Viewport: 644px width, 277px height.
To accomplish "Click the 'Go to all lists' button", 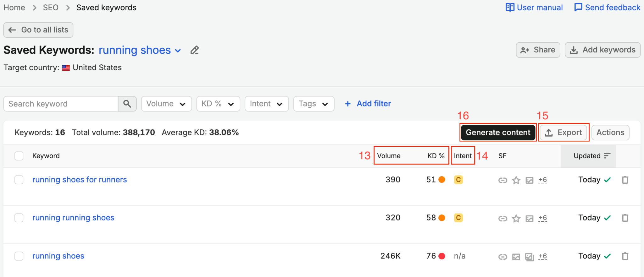I will click(x=38, y=30).
